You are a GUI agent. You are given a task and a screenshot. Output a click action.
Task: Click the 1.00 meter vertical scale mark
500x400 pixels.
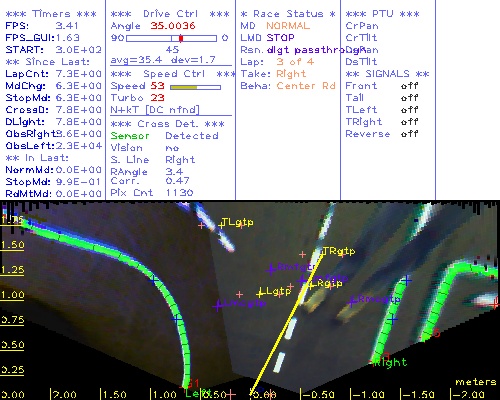pyautogui.click(x=12, y=295)
